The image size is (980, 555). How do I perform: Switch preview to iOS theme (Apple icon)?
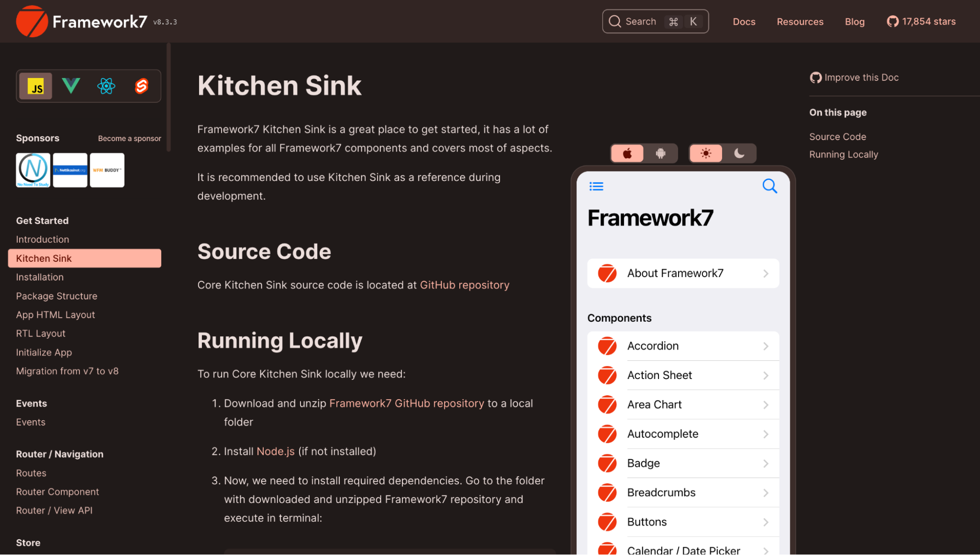[627, 153]
